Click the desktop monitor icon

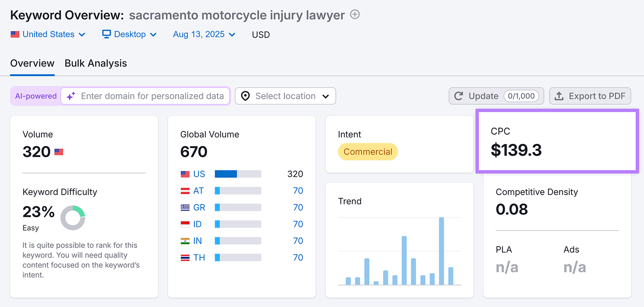tap(106, 34)
